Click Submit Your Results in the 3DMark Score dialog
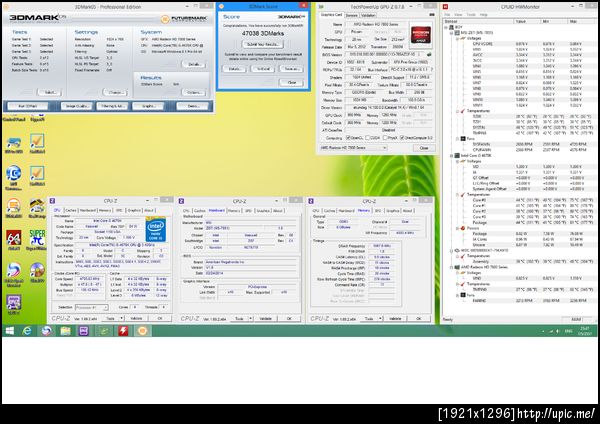Image resolution: width=600 pixels, height=424 pixels. 263,44
